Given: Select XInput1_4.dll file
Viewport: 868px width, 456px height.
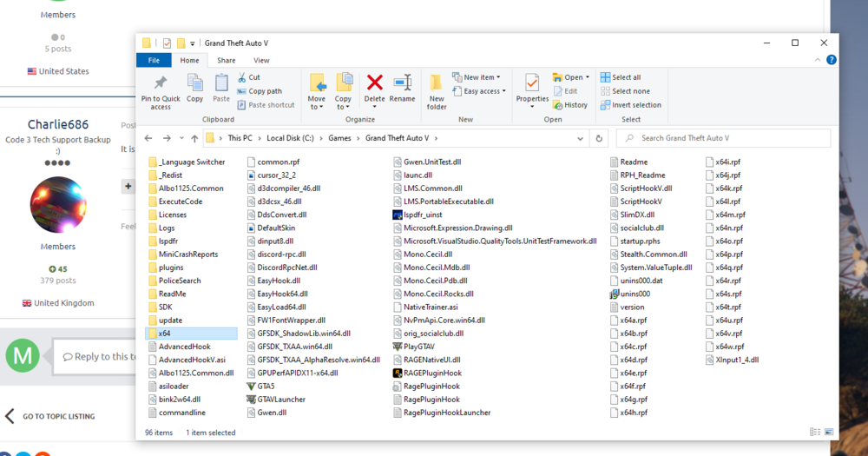Looking at the screenshot, I should pyautogui.click(x=732, y=360).
